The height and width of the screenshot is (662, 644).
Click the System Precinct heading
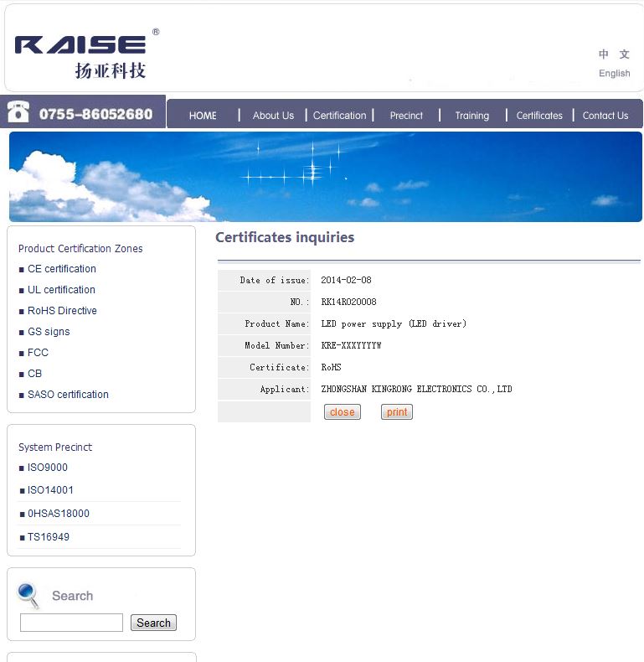(x=55, y=447)
